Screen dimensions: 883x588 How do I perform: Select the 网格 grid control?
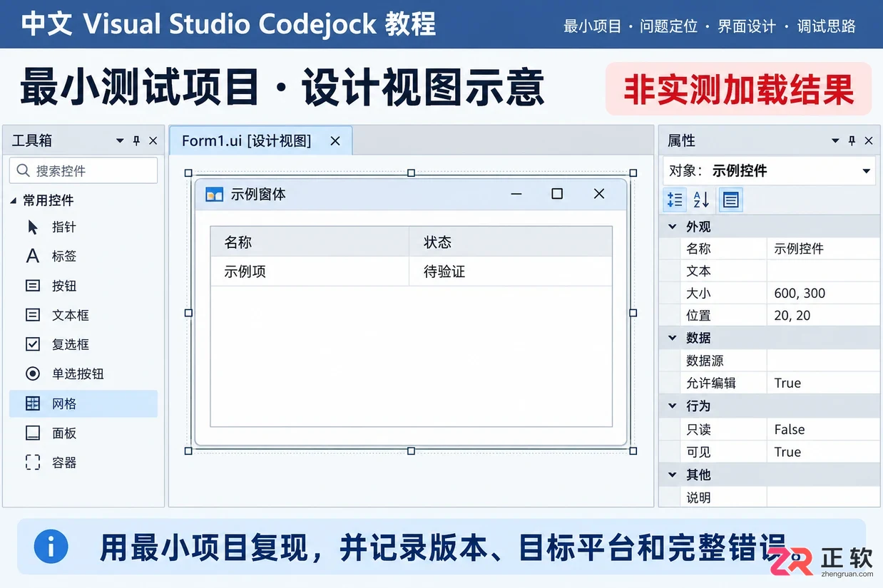point(83,403)
